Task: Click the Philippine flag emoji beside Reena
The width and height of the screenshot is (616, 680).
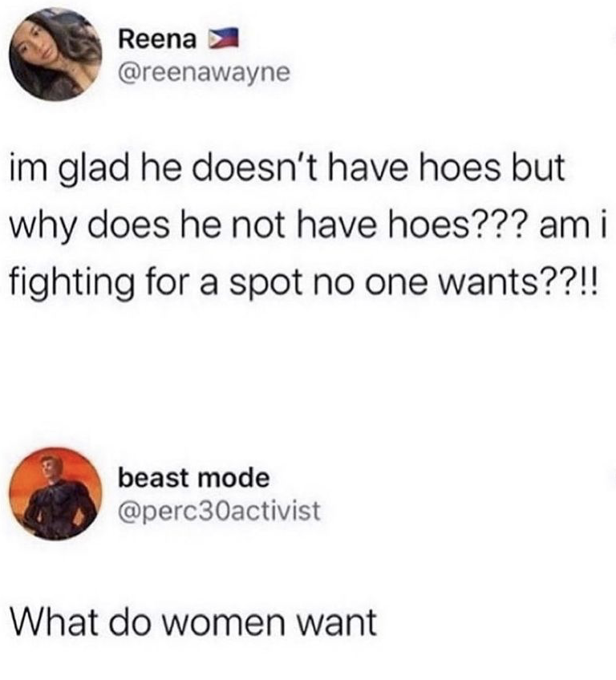Action: pyautogui.click(x=225, y=40)
